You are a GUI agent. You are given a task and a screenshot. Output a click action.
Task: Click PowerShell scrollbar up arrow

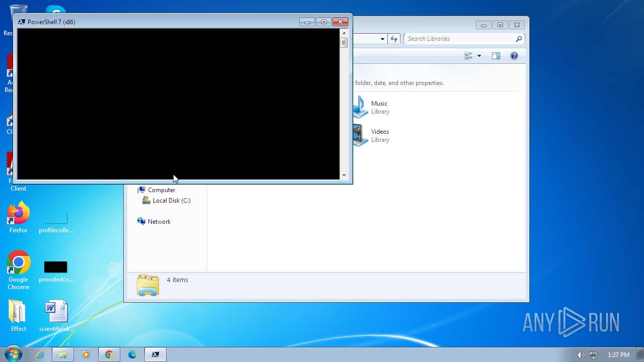[x=344, y=32]
